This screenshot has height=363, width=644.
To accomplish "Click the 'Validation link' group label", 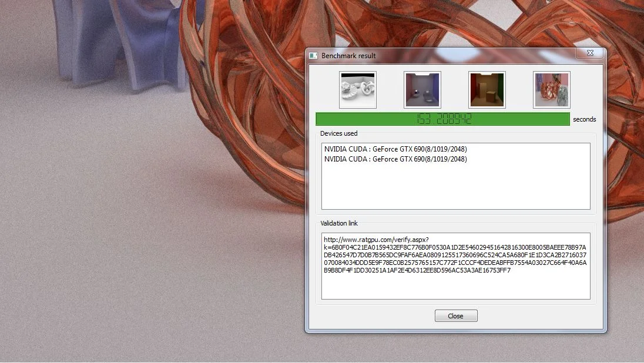I will pyautogui.click(x=339, y=223).
